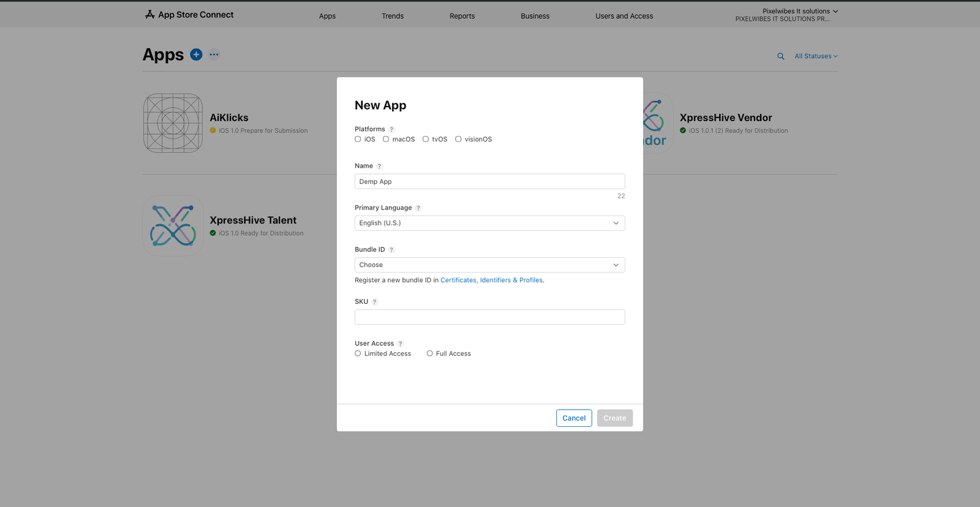The height and width of the screenshot is (507, 980).
Task: Click XpressHive Vendor iOS 1.0.1 status text
Action: point(738,131)
